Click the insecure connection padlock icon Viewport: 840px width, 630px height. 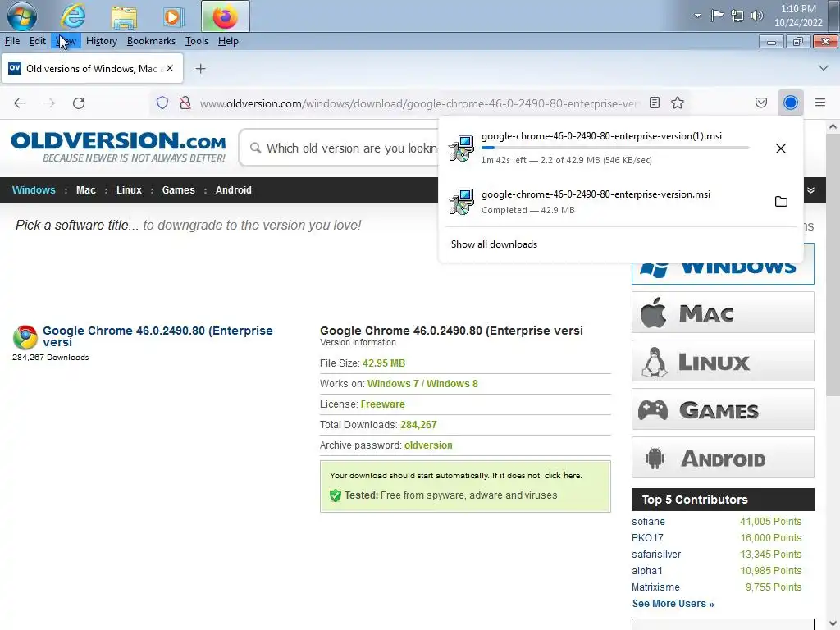click(x=185, y=103)
